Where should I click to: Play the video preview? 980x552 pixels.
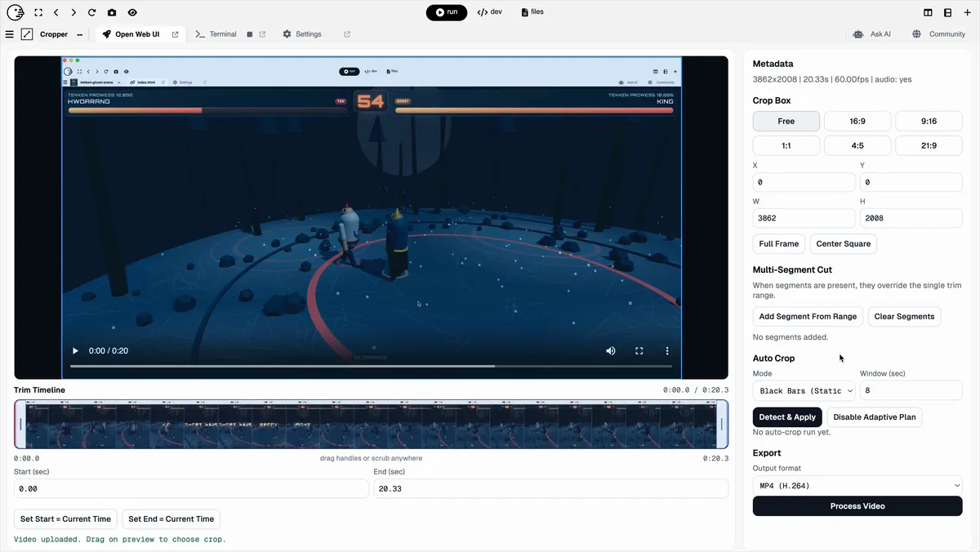click(75, 351)
